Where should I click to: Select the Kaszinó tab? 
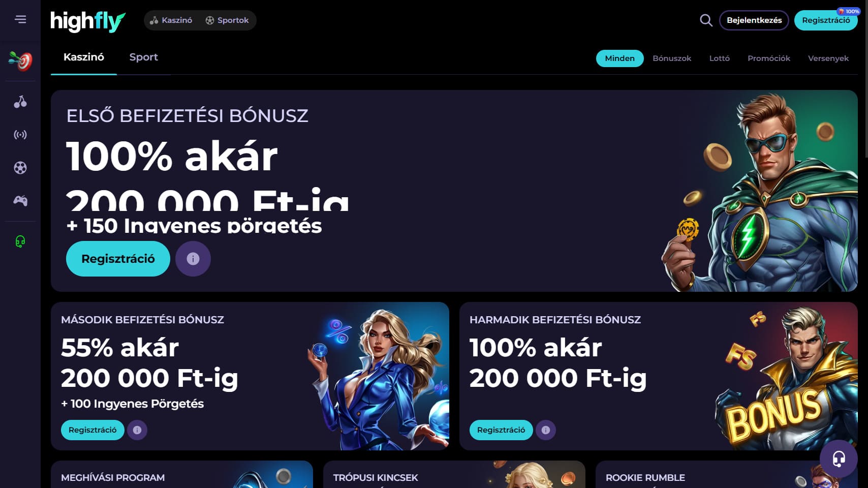pyautogui.click(x=84, y=57)
